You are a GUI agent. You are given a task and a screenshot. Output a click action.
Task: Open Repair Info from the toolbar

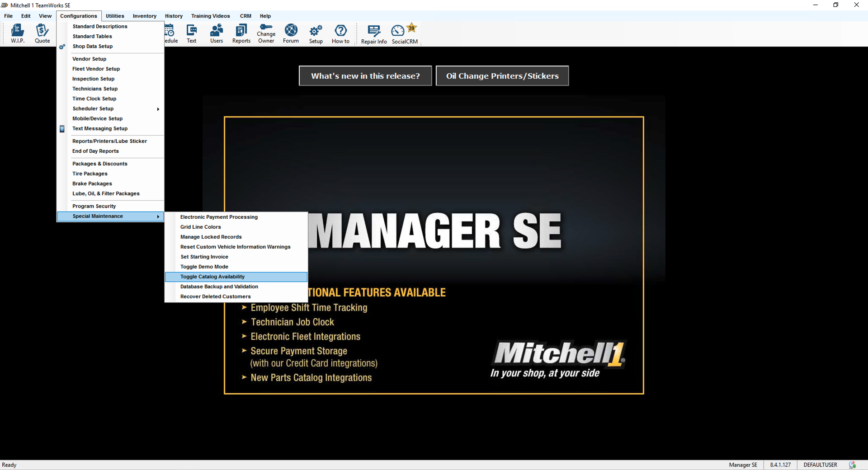373,33
